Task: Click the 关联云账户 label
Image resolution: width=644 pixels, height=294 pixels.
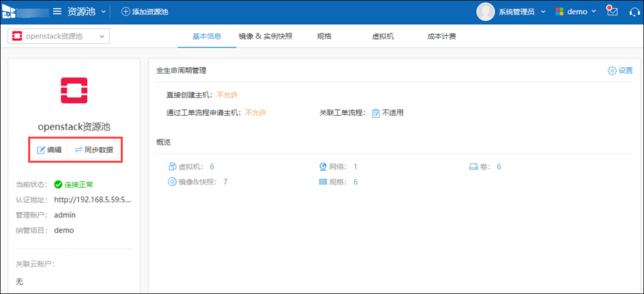Action: coord(35,264)
